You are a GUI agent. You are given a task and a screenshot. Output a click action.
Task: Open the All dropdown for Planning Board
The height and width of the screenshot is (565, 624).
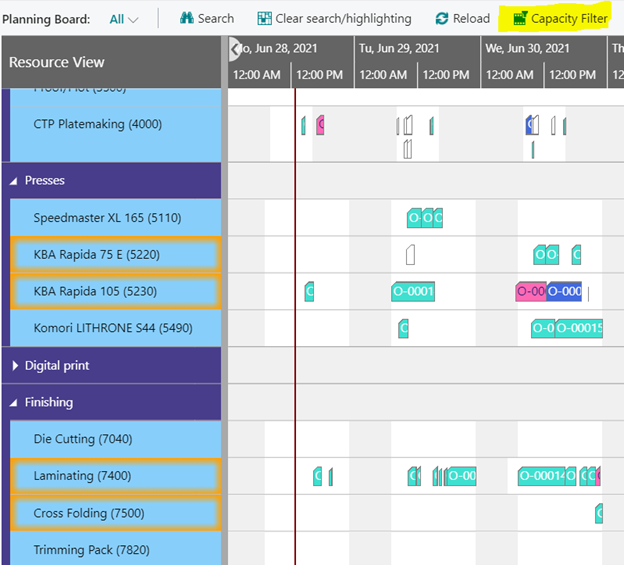[x=124, y=19]
